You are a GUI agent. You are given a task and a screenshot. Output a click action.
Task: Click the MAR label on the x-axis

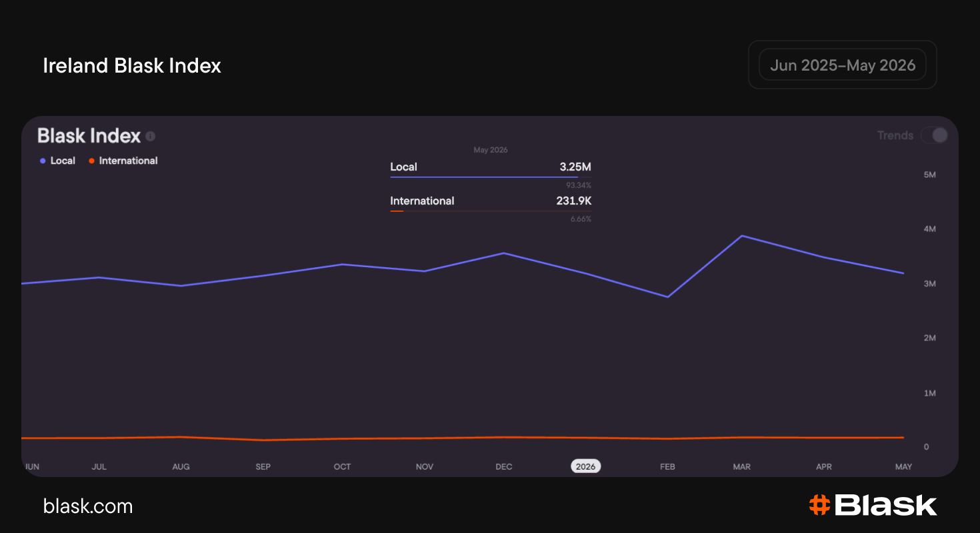coord(742,466)
